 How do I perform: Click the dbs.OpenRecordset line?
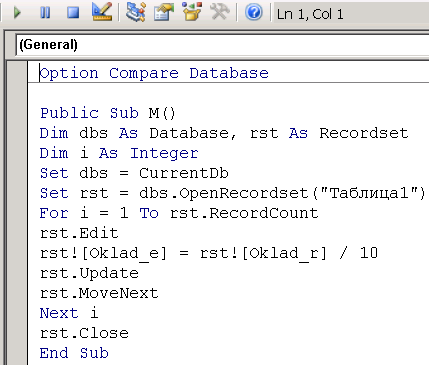click(x=233, y=193)
